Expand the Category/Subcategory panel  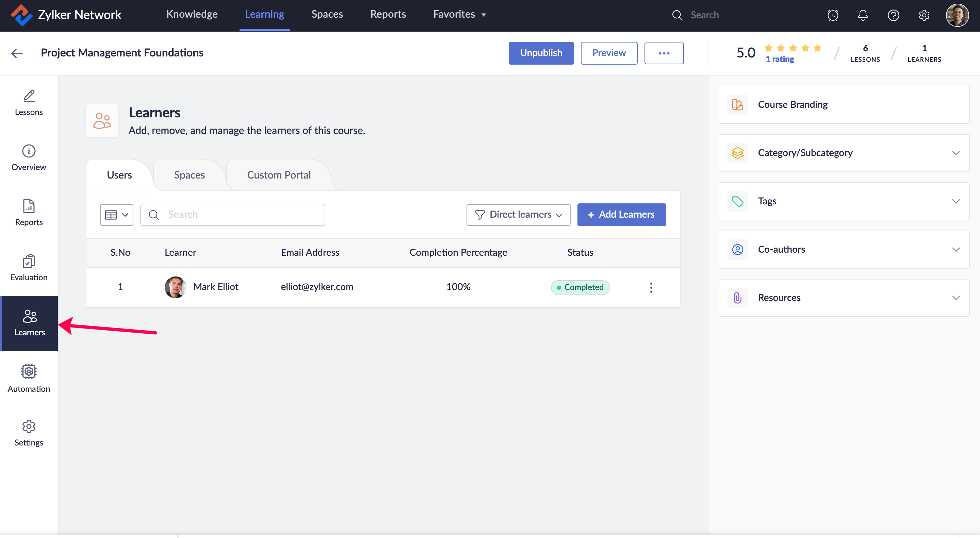pyautogui.click(x=844, y=153)
